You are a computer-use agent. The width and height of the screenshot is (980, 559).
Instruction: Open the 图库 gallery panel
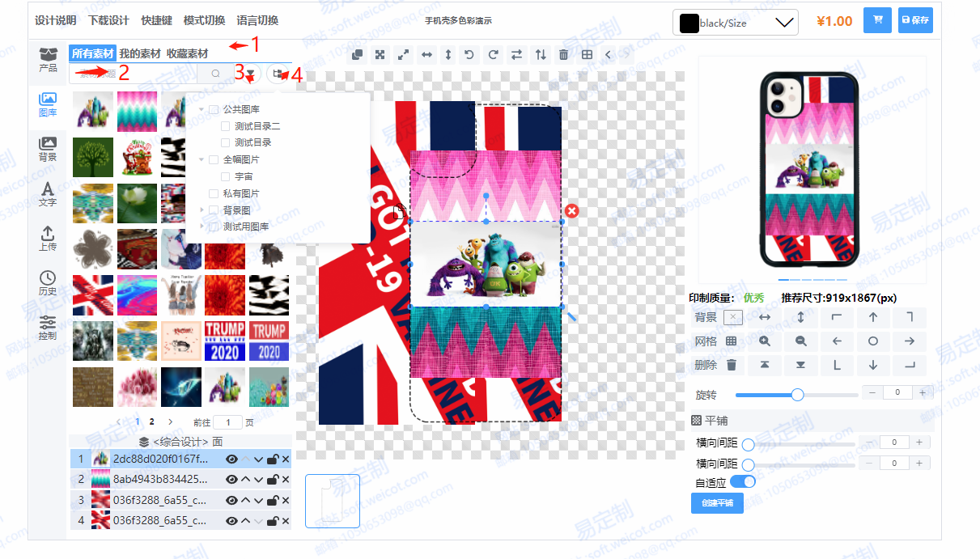(48, 104)
